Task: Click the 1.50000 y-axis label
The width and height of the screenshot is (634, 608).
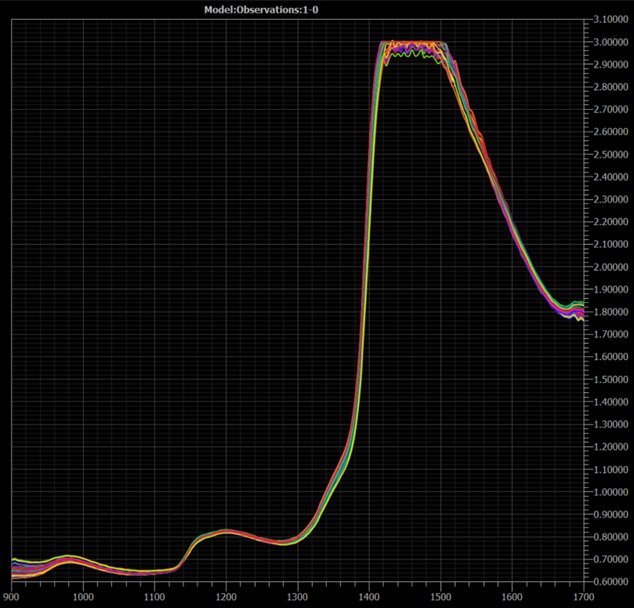Action: pyautogui.click(x=610, y=380)
